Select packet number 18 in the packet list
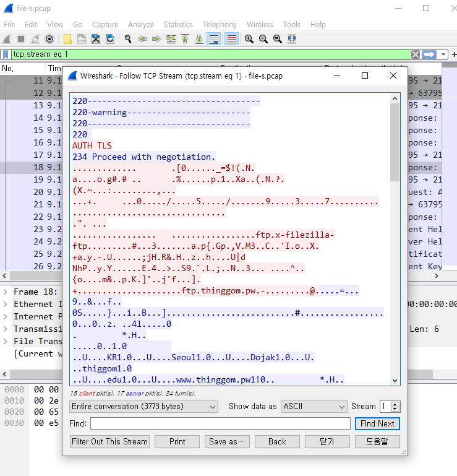Viewport: 457px width, 476px height. pyautogui.click(x=31, y=167)
